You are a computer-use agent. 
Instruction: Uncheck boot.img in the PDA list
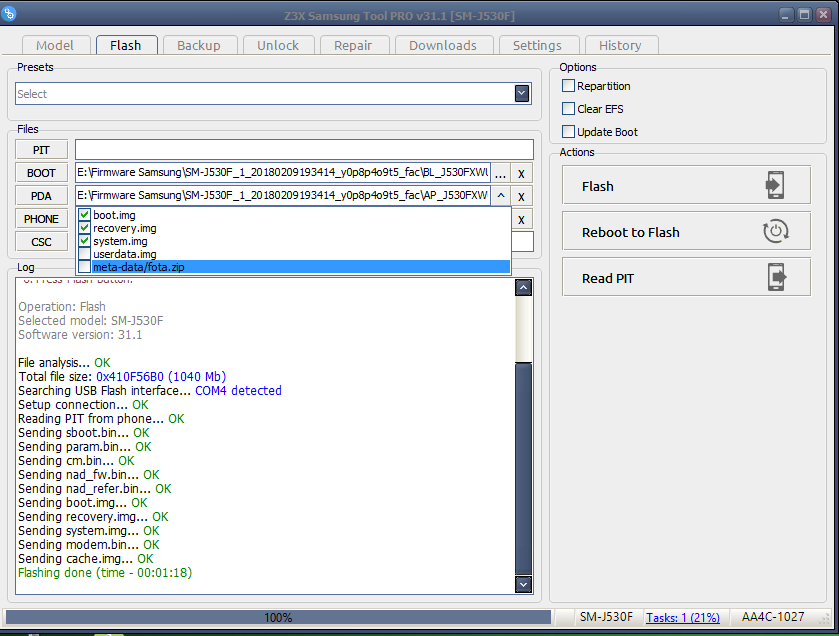pyautogui.click(x=84, y=215)
